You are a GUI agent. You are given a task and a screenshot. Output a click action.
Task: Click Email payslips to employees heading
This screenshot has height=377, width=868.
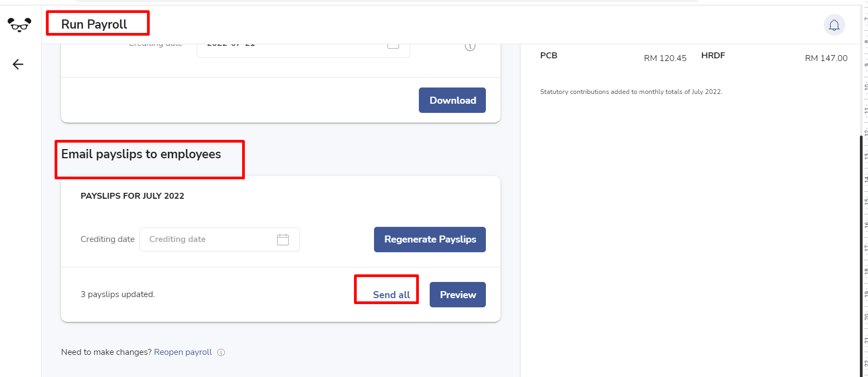141,154
